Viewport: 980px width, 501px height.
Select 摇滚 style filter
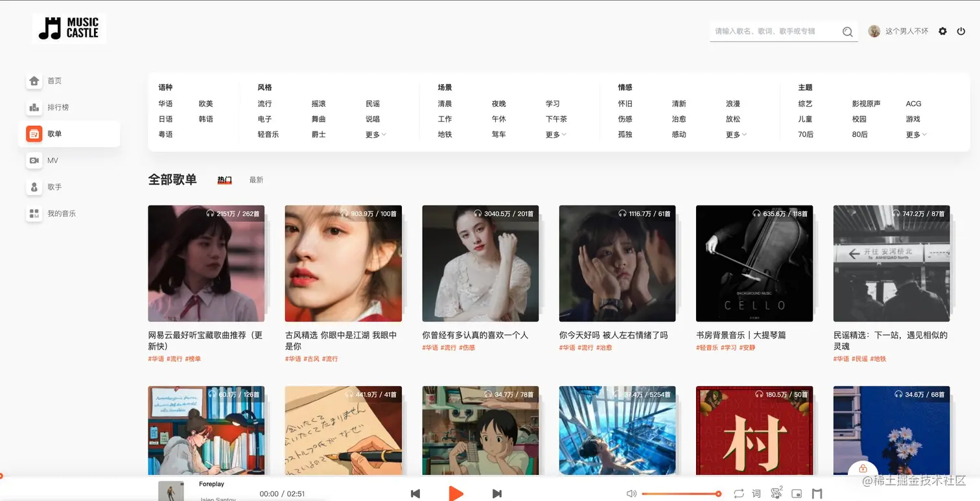coord(318,104)
